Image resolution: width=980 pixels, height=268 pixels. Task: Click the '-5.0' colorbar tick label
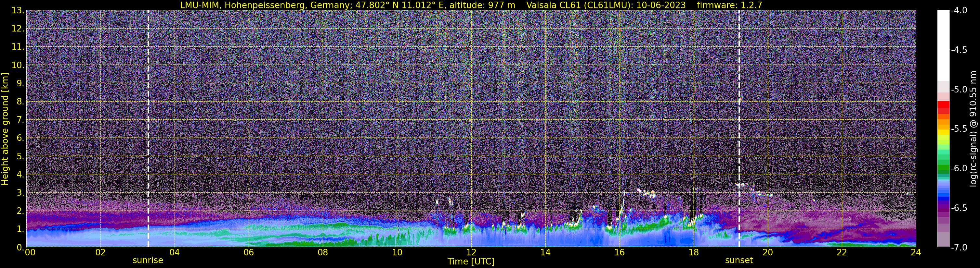point(959,90)
